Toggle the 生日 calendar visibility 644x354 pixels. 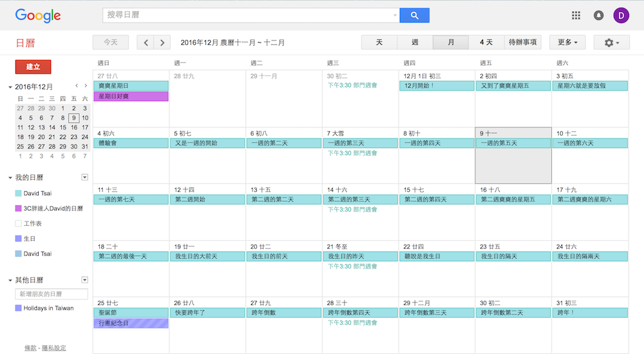point(19,239)
